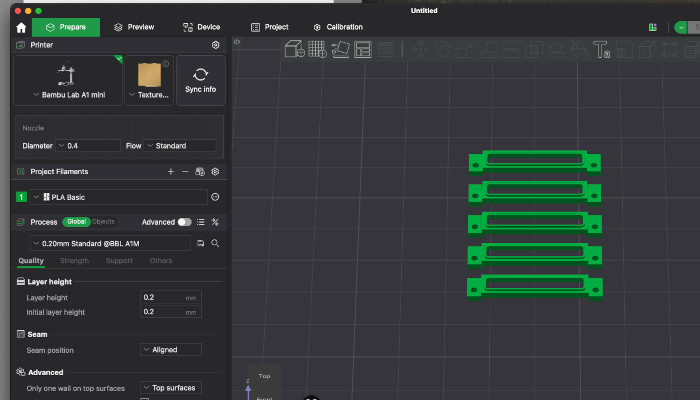Click the Add plate grid icon
This screenshot has width=700, height=400.
pos(317,49)
